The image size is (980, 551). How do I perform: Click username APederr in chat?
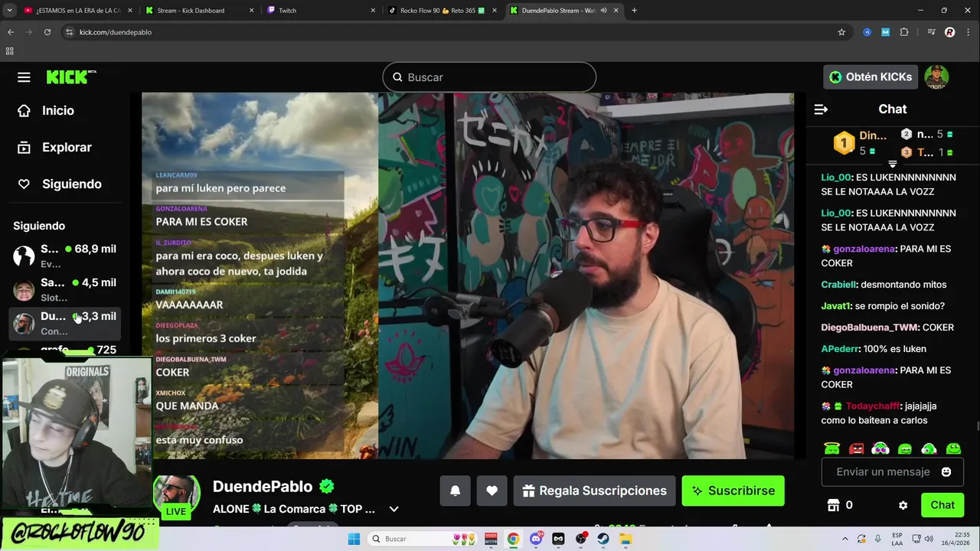coord(840,349)
